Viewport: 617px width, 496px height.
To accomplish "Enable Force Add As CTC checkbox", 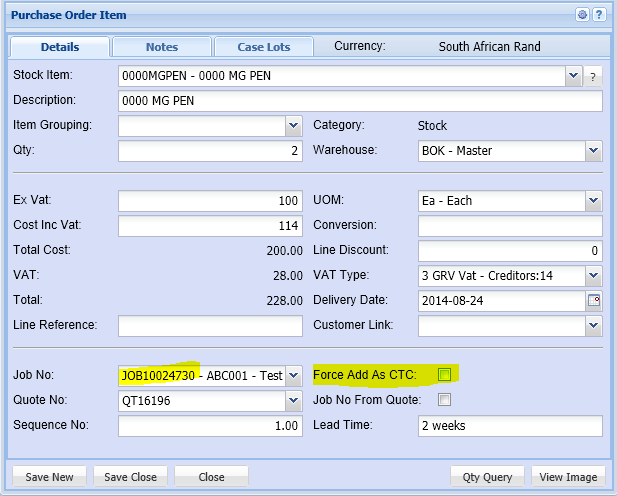I will (445, 375).
